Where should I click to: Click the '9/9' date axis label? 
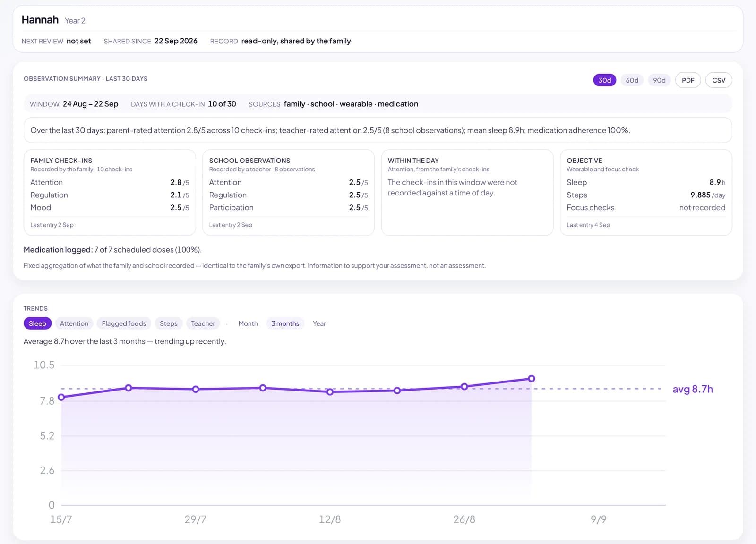pyautogui.click(x=599, y=519)
